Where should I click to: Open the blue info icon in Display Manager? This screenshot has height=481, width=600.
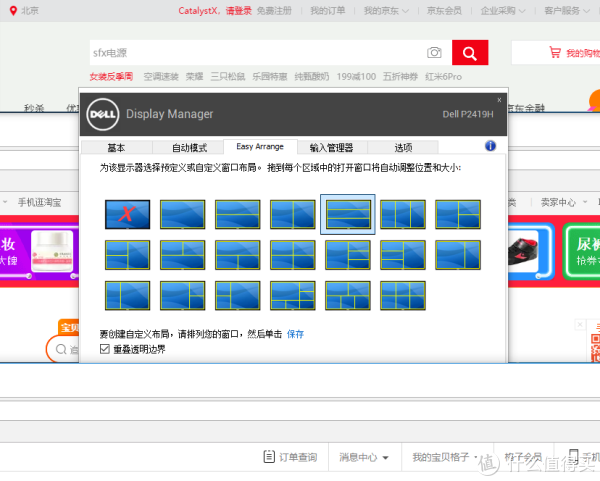point(490,146)
